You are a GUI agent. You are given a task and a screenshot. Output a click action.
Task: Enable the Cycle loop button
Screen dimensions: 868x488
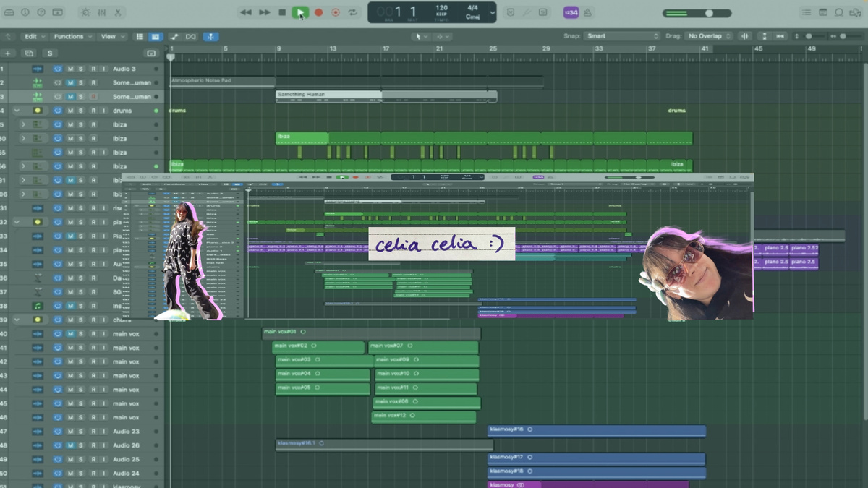pos(353,12)
